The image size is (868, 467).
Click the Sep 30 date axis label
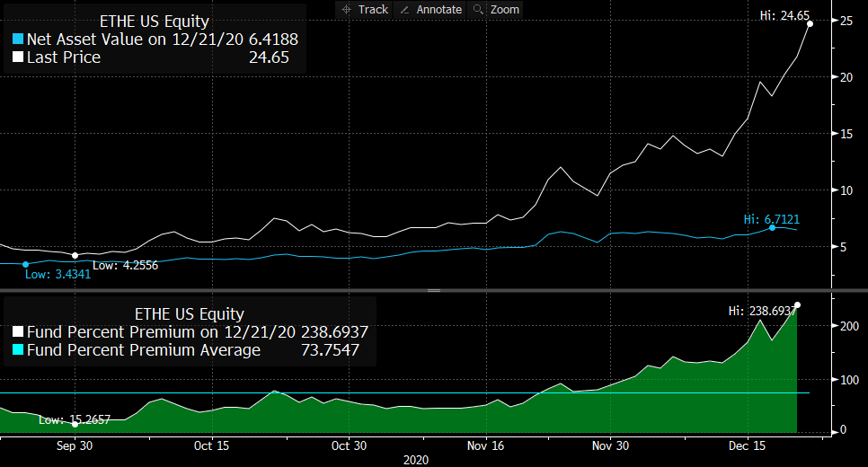(75, 446)
